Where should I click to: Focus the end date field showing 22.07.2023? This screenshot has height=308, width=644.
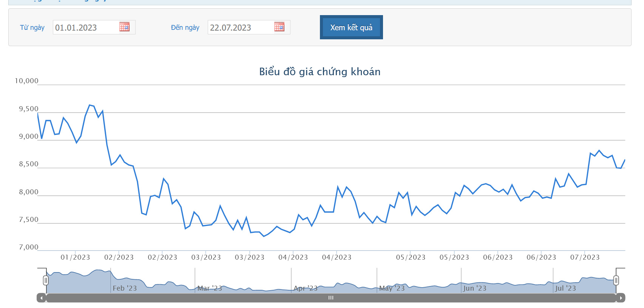click(x=240, y=28)
